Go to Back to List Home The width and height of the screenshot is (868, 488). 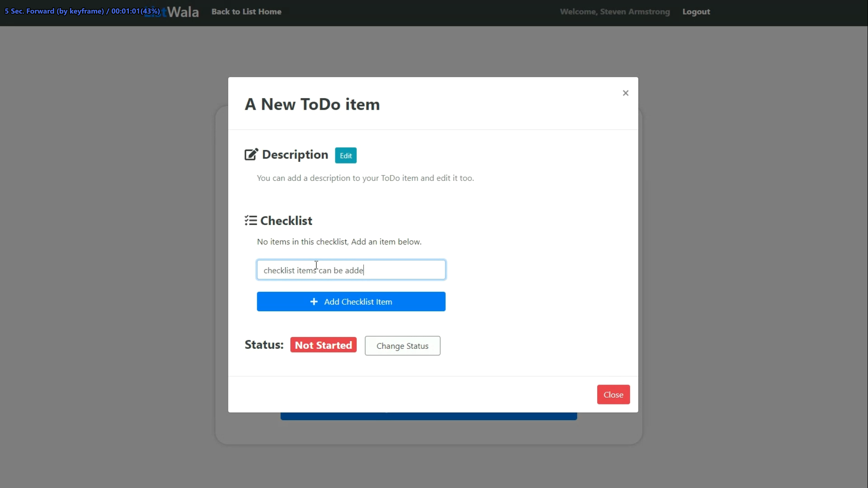point(246,12)
